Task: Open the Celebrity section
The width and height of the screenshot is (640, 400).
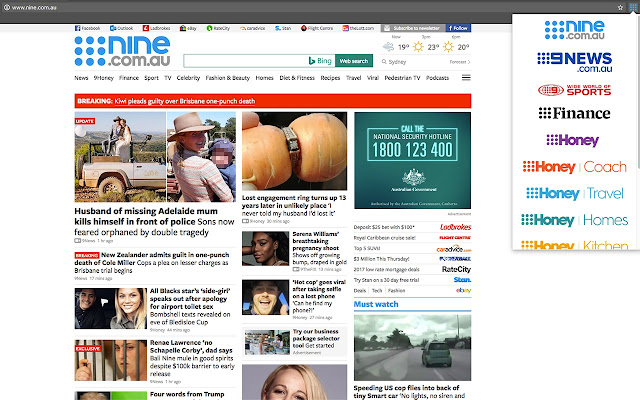Action: pos(188,78)
